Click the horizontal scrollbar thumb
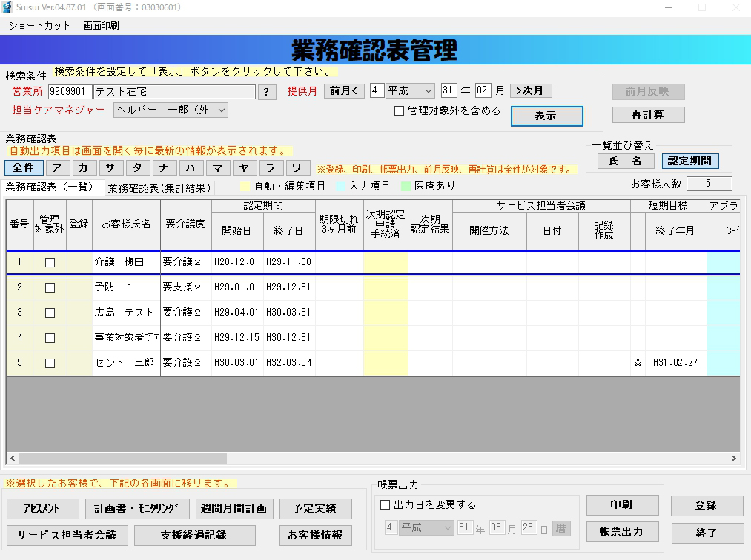 pos(122,458)
